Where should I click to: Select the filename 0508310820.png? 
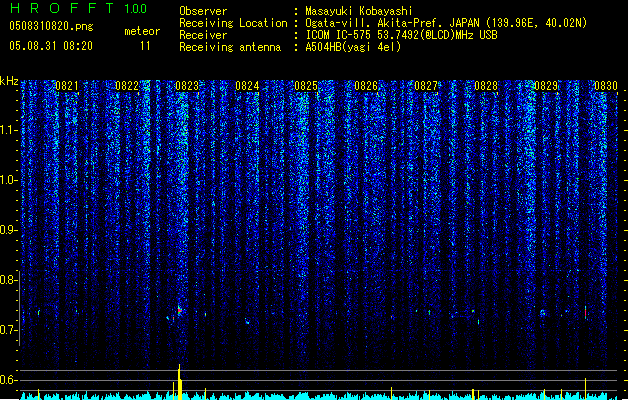coord(51,26)
